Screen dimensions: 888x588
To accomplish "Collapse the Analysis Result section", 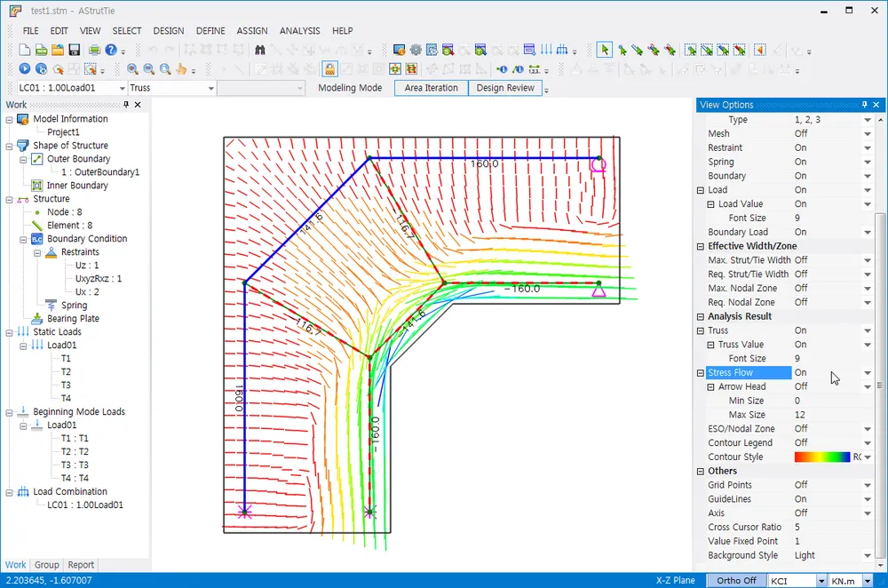I will (701, 317).
